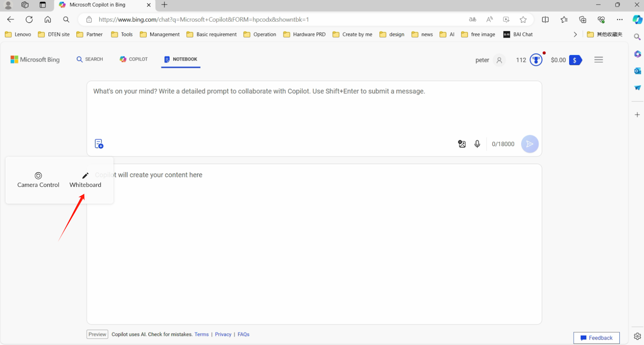Open the Lenovo bookmarks folder

(18, 34)
